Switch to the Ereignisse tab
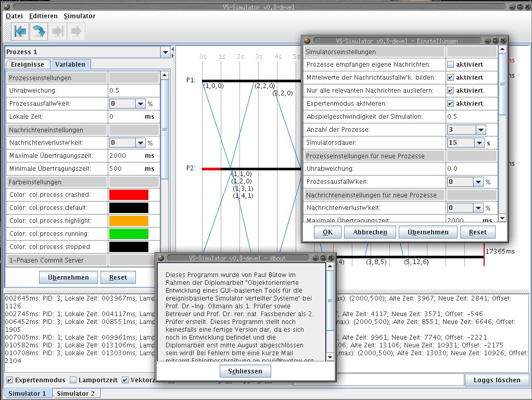 [x=28, y=65]
